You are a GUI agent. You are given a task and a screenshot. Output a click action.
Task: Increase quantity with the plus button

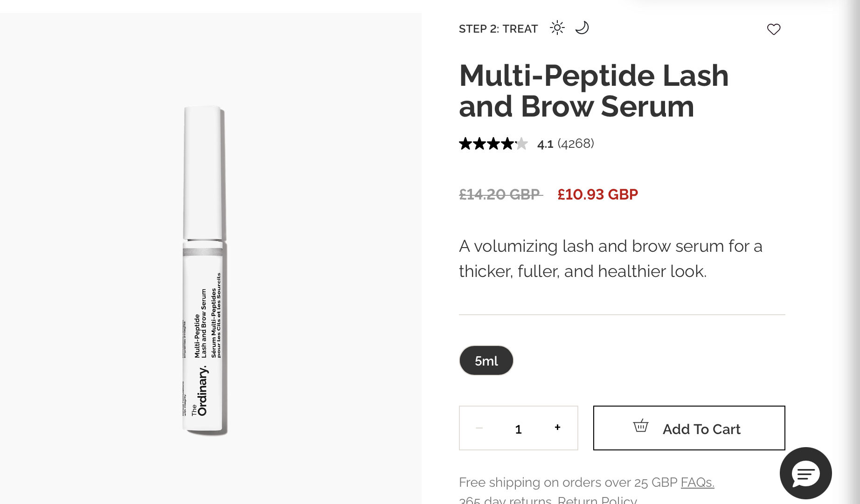[557, 428]
